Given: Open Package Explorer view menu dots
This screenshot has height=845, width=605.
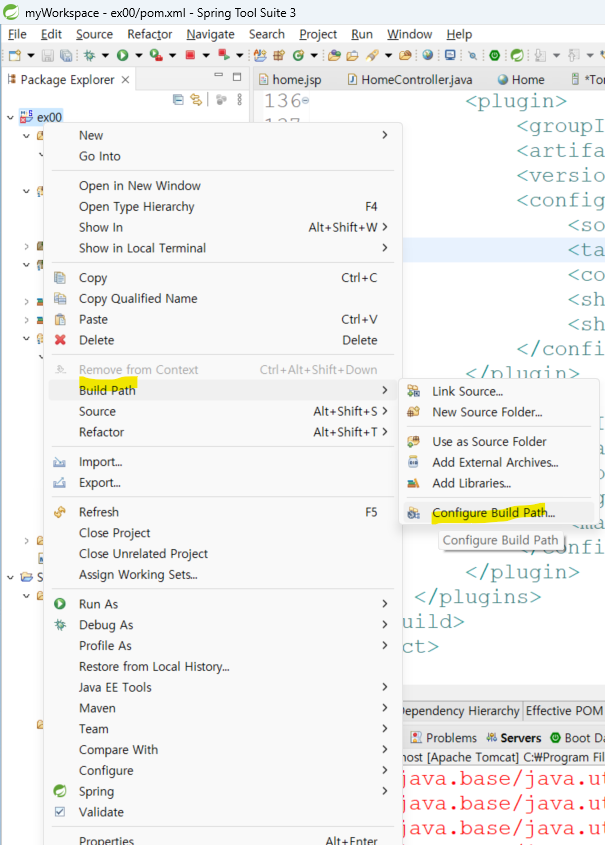Looking at the screenshot, I should click(240, 100).
